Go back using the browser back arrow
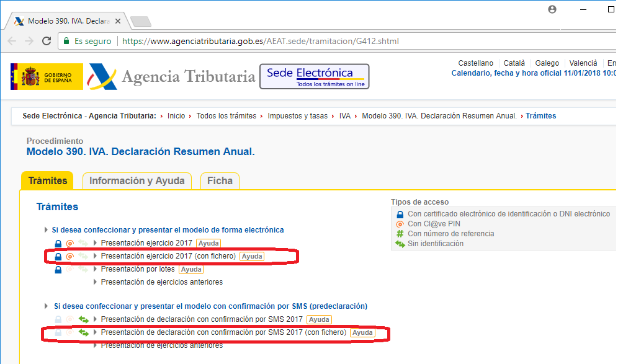This screenshot has height=364, width=623. 12,41
